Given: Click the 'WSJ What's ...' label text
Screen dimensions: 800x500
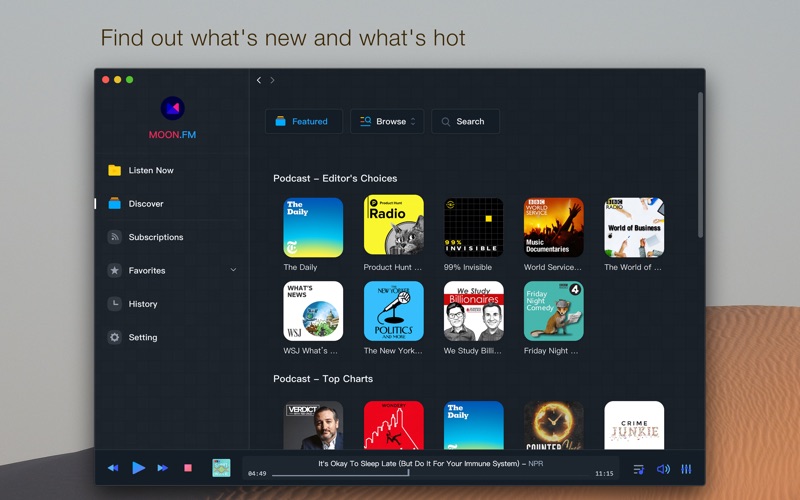Looking at the screenshot, I should [311, 351].
